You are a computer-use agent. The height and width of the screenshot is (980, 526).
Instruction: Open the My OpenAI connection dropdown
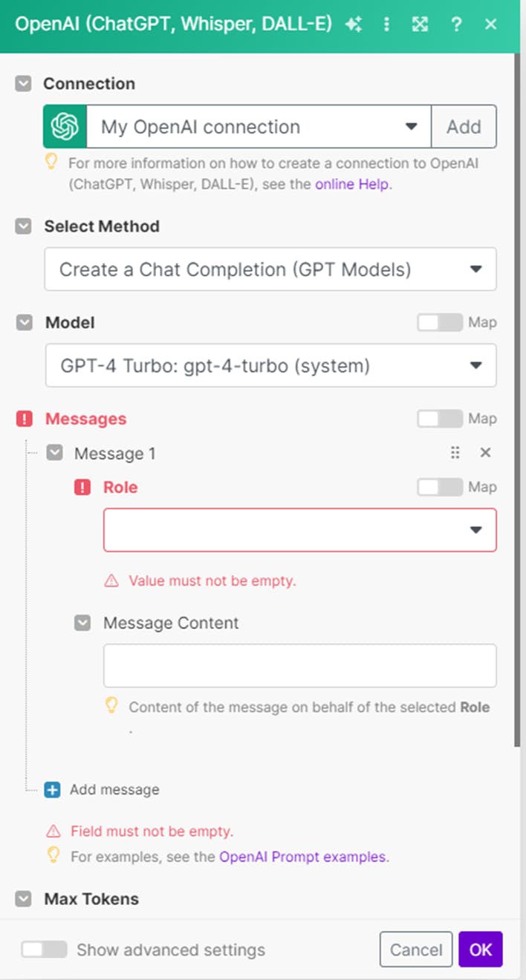(x=259, y=127)
